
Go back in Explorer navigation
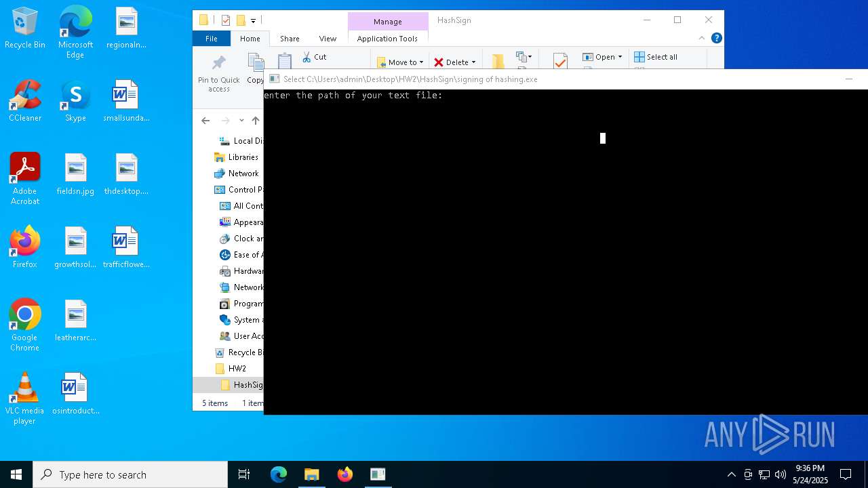click(205, 121)
